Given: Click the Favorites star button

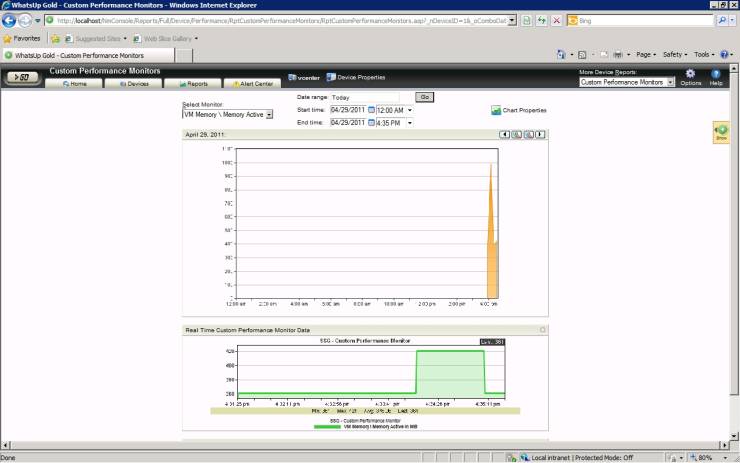Looking at the screenshot, I should pyautogui.click(x=22, y=38).
